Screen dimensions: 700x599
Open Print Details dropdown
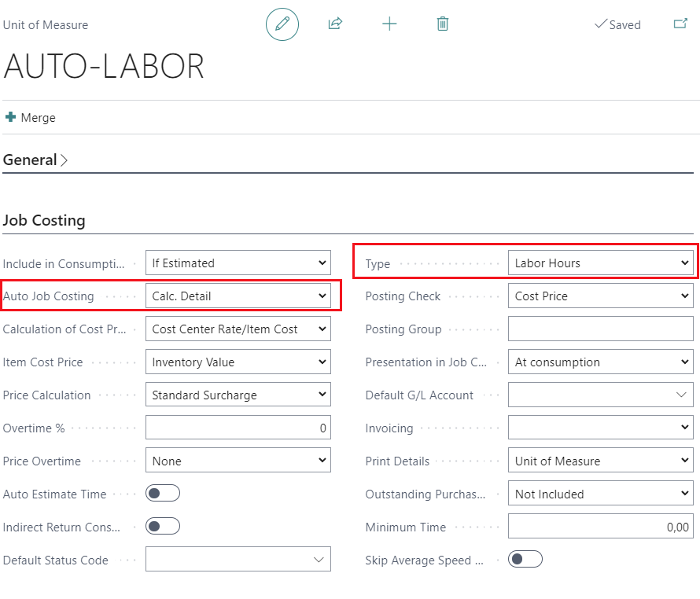click(600, 461)
